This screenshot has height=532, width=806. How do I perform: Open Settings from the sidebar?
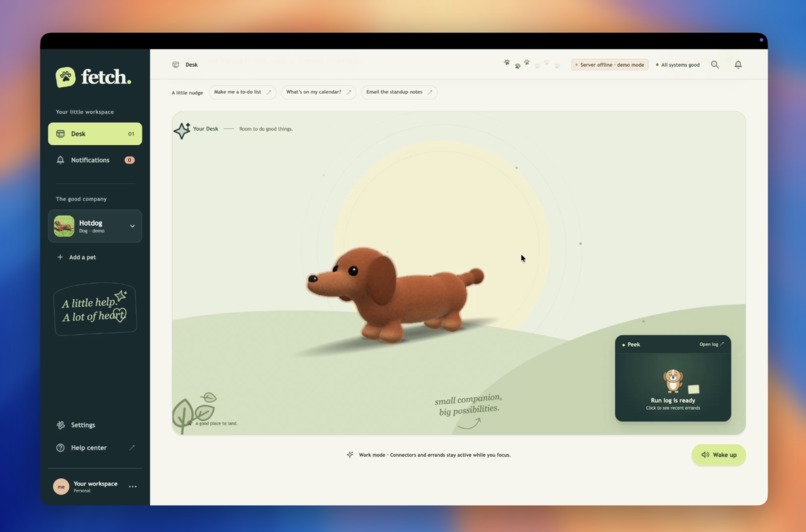click(83, 425)
